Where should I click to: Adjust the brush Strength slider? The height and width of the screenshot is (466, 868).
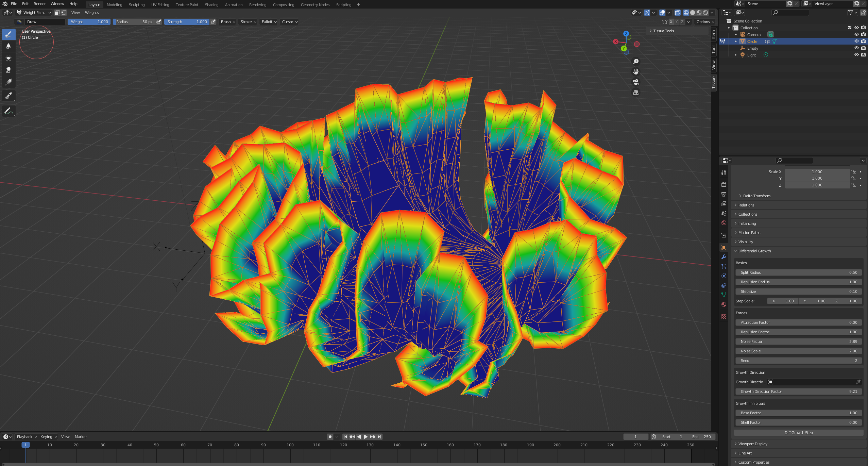point(187,22)
